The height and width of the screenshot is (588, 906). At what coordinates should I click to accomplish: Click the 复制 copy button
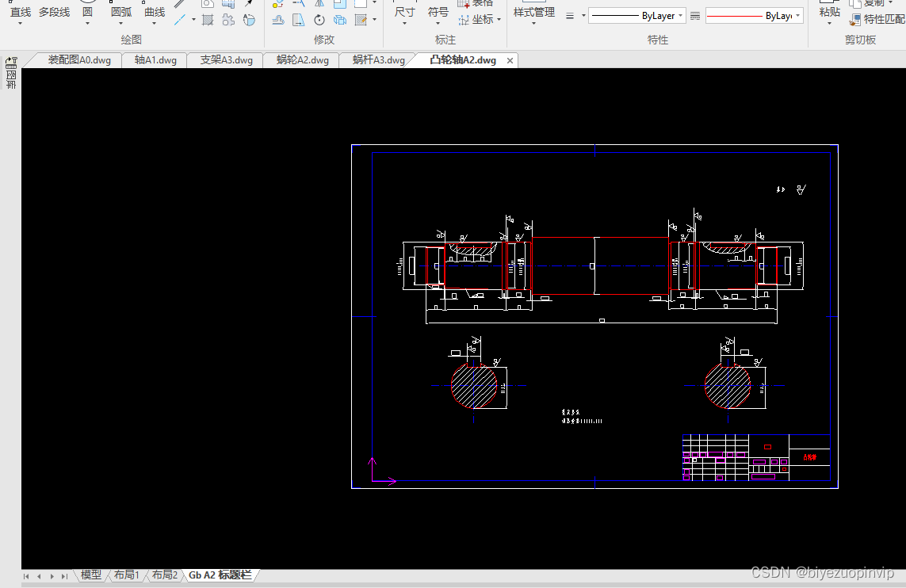[870, 3]
